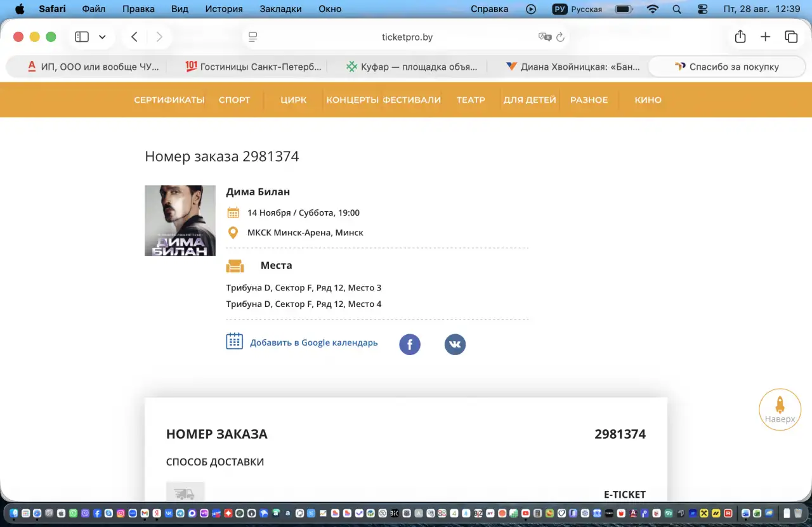Click the seats sofa icon
Image resolution: width=812 pixels, height=527 pixels.
[x=235, y=266]
